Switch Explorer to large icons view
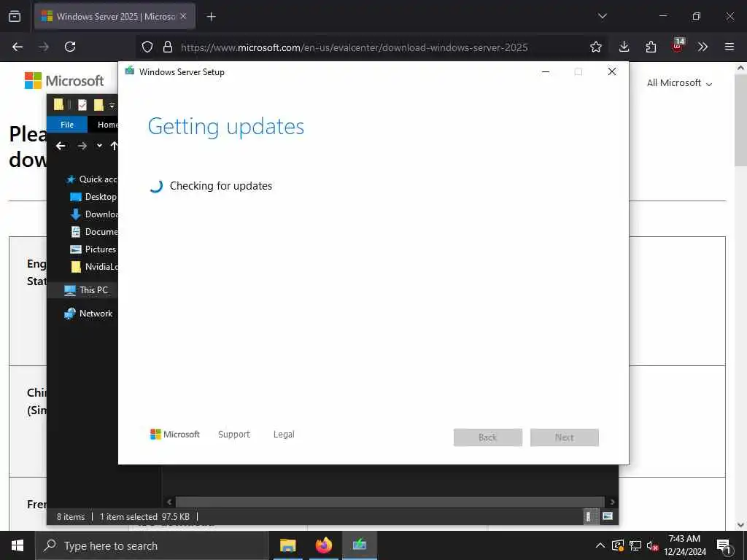This screenshot has height=560, width=747. coord(608,516)
